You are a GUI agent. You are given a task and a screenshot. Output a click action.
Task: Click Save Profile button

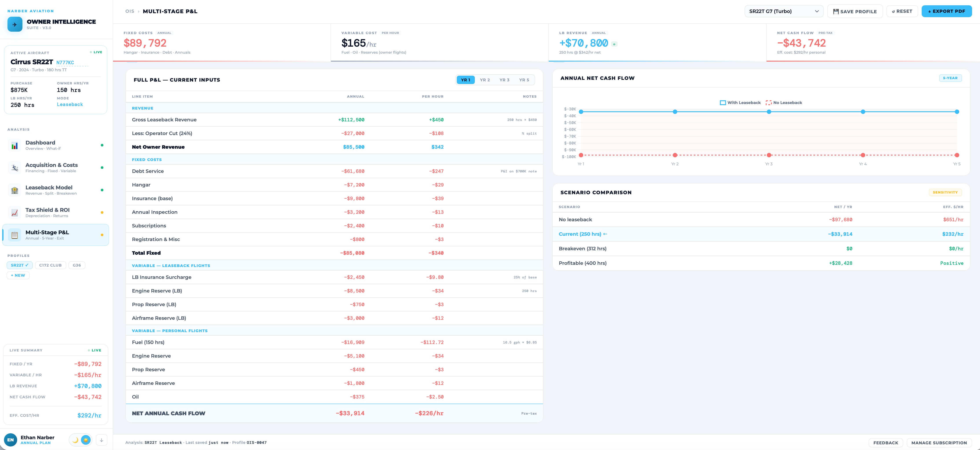[x=855, y=11]
